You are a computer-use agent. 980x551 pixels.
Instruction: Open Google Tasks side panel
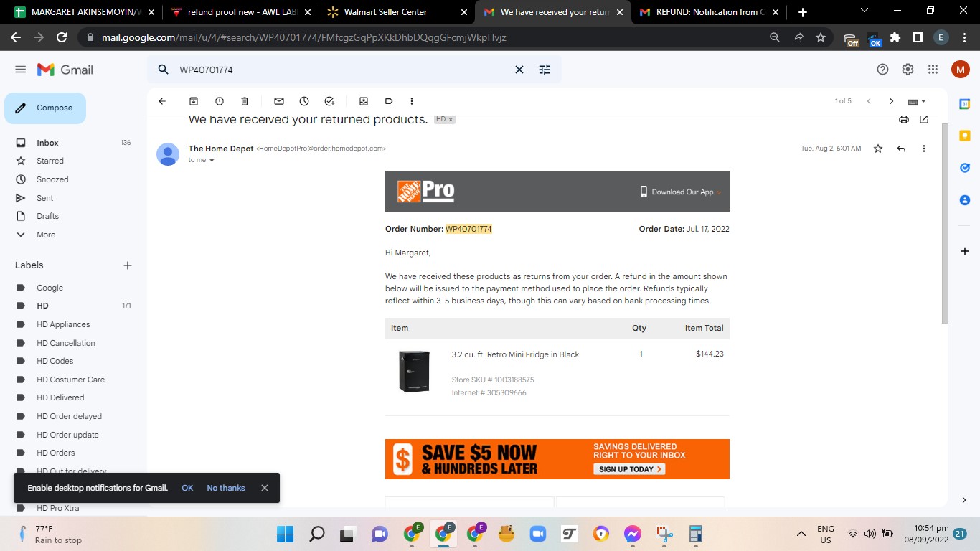point(965,168)
